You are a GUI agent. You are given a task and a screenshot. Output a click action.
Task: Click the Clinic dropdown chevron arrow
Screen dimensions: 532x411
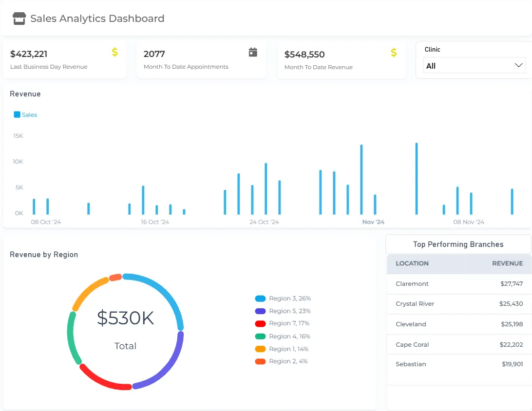tap(519, 66)
